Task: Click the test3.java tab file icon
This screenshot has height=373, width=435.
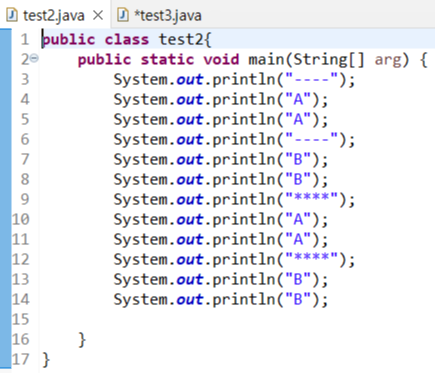Action: point(123,15)
